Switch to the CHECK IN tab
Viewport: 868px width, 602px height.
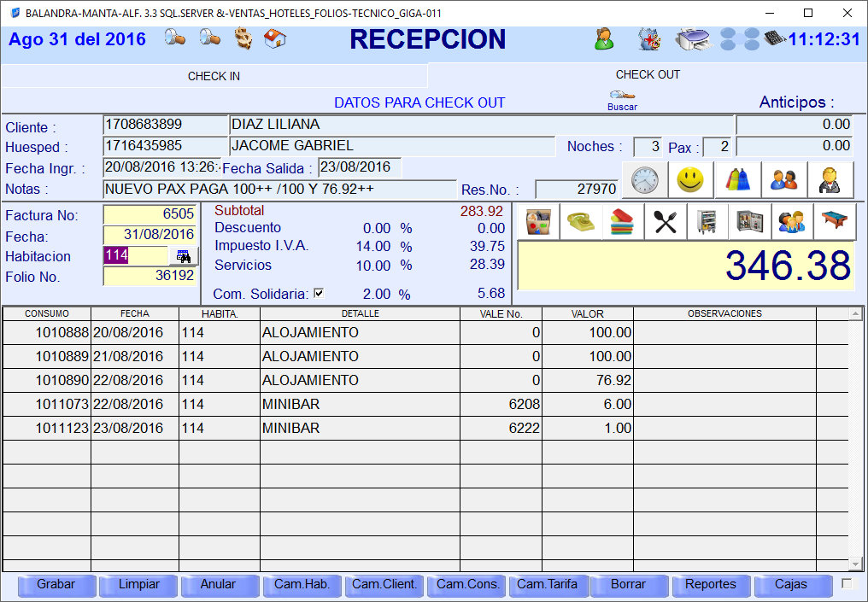[x=214, y=76]
